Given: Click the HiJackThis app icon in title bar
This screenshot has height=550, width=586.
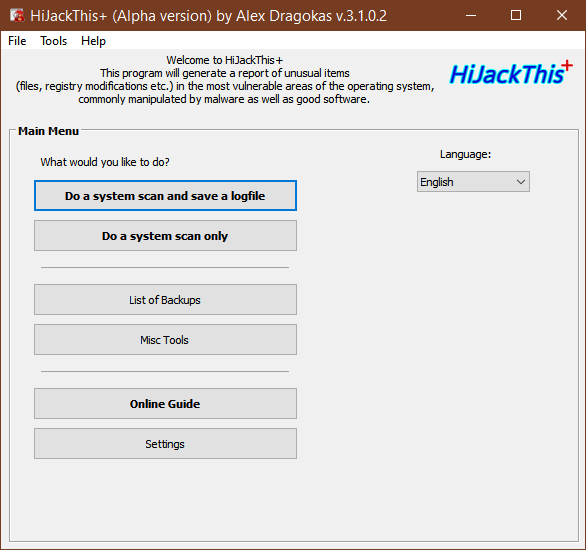Looking at the screenshot, I should (x=17, y=15).
